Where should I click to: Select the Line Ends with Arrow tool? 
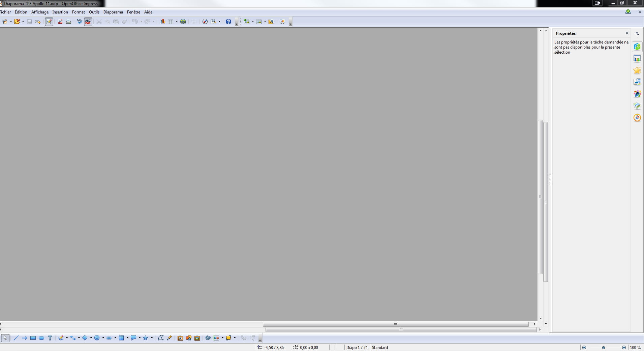pos(24,338)
